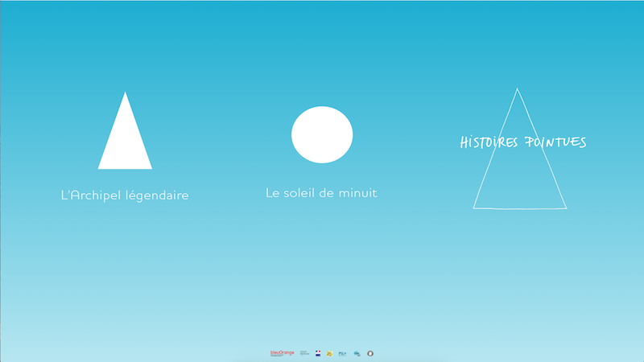Screen dimensions: 644x362
Task: Open Le soleil de minuit story
Action: pos(321,193)
